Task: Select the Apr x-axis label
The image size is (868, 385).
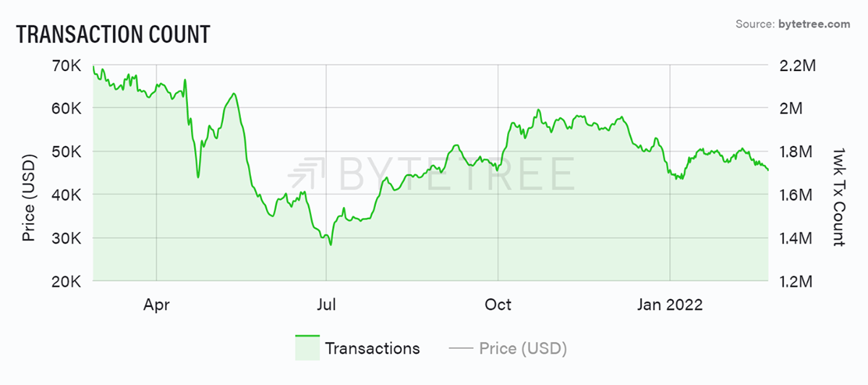Action: (156, 305)
